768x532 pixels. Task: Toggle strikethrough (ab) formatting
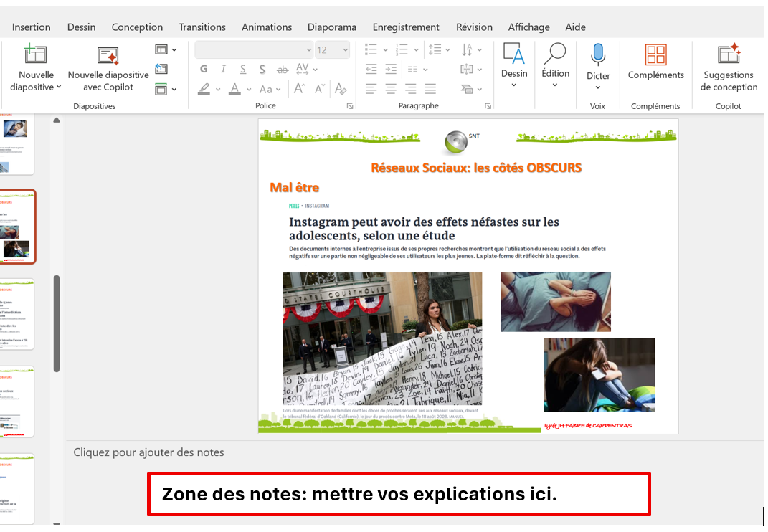(283, 70)
